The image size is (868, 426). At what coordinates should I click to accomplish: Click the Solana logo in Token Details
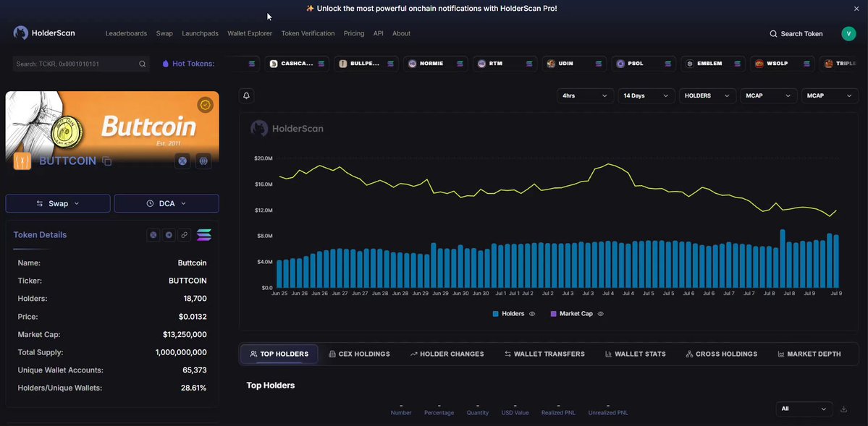[x=203, y=235]
